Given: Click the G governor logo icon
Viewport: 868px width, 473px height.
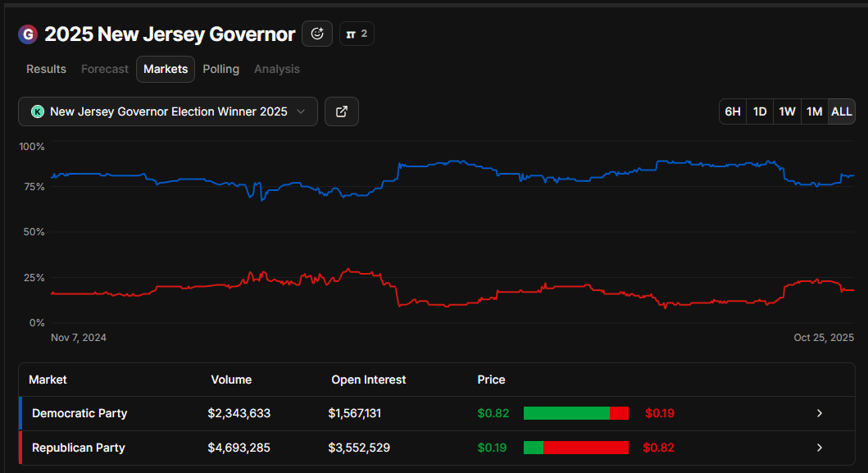Looking at the screenshot, I should [x=29, y=34].
